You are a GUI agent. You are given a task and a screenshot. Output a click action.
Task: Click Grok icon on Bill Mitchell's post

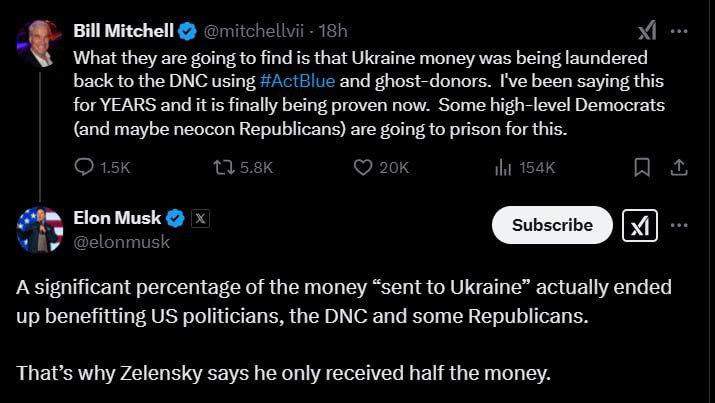[647, 31]
